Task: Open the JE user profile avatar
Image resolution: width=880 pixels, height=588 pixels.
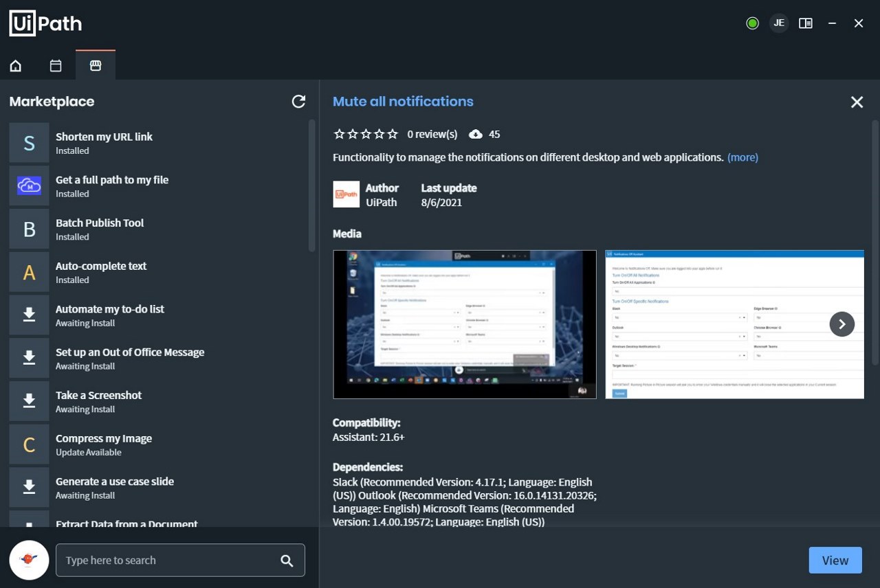Action: click(779, 23)
